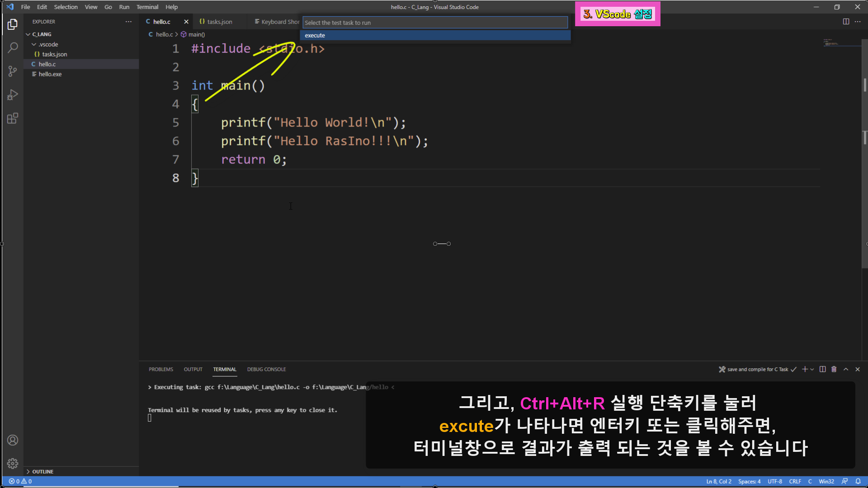Open the Source Control view

(13, 71)
